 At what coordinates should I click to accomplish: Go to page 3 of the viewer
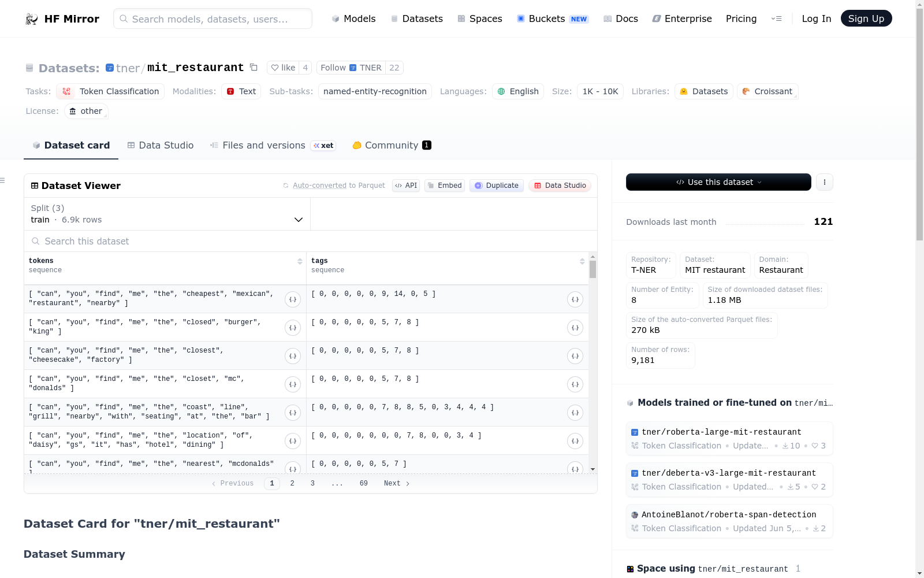click(x=312, y=483)
